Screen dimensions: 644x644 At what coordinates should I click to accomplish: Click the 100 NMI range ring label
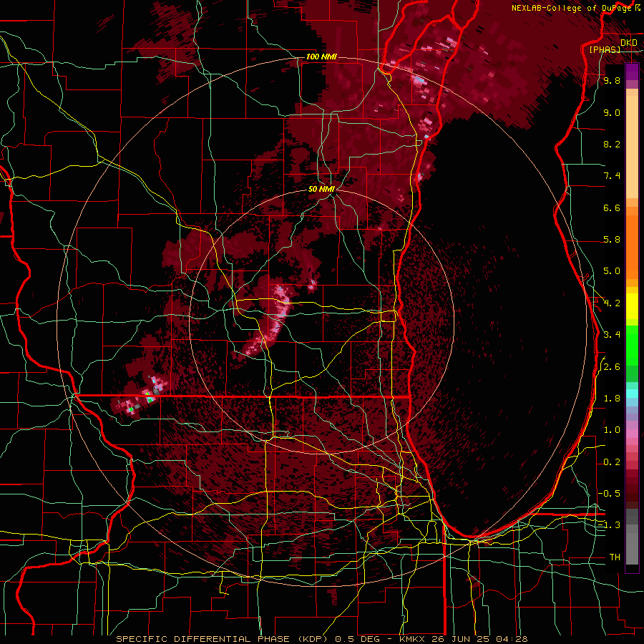pyautogui.click(x=321, y=57)
